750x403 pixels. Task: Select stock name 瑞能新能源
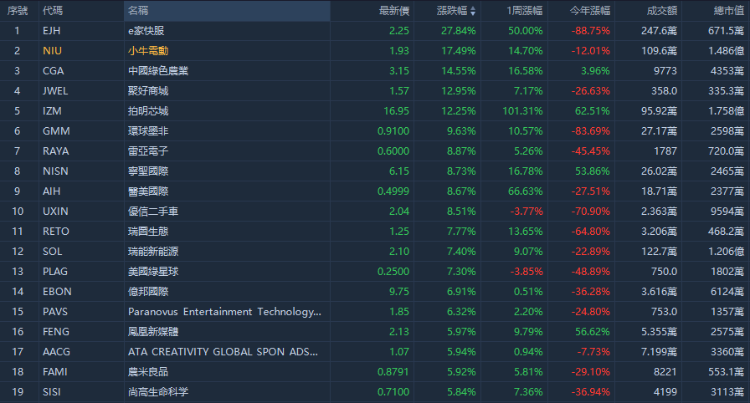153,251
